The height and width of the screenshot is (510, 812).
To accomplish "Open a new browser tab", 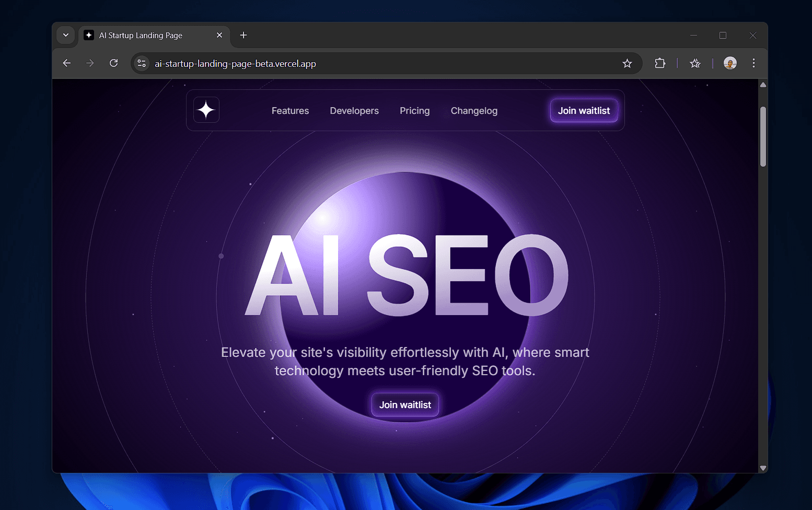I will (x=243, y=35).
